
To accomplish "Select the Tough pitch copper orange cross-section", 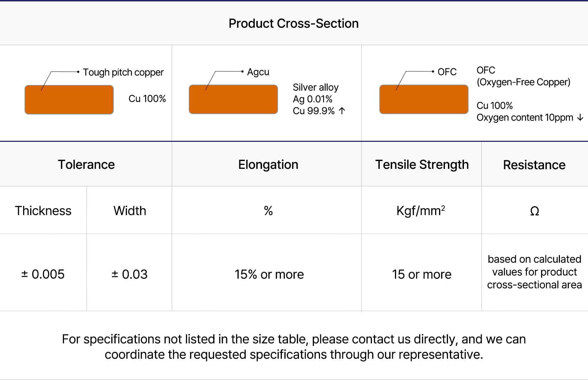I will pos(69,100).
